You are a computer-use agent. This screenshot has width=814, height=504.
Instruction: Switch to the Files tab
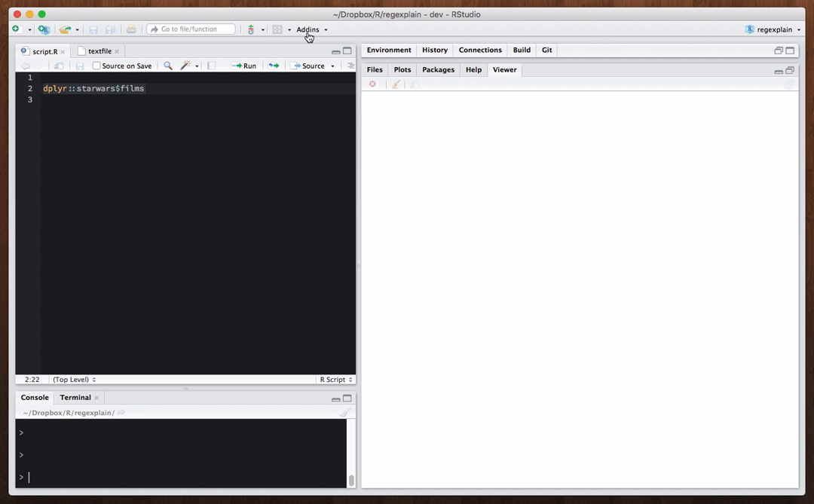point(375,69)
